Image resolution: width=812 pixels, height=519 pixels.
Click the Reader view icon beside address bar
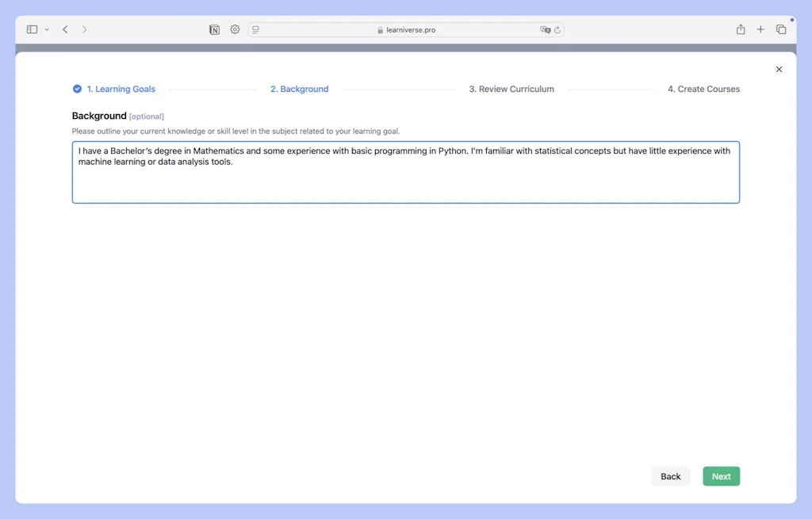pos(255,29)
